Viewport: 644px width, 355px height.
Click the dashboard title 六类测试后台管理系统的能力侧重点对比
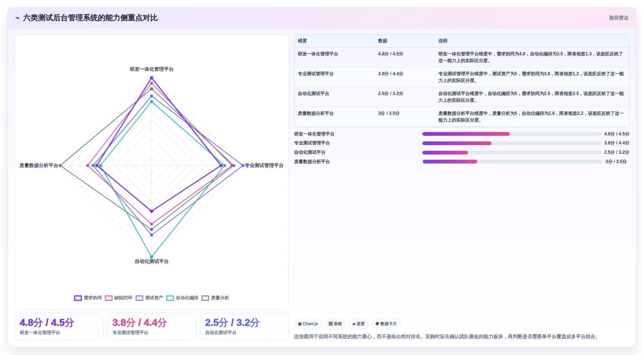tap(90, 18)
